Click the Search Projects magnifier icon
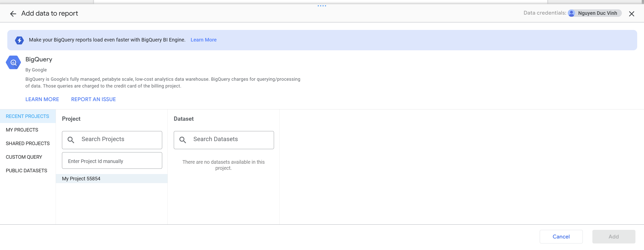The height and width of the screenshot is (250, 644). pyautogui.click(x=71, y=140)
